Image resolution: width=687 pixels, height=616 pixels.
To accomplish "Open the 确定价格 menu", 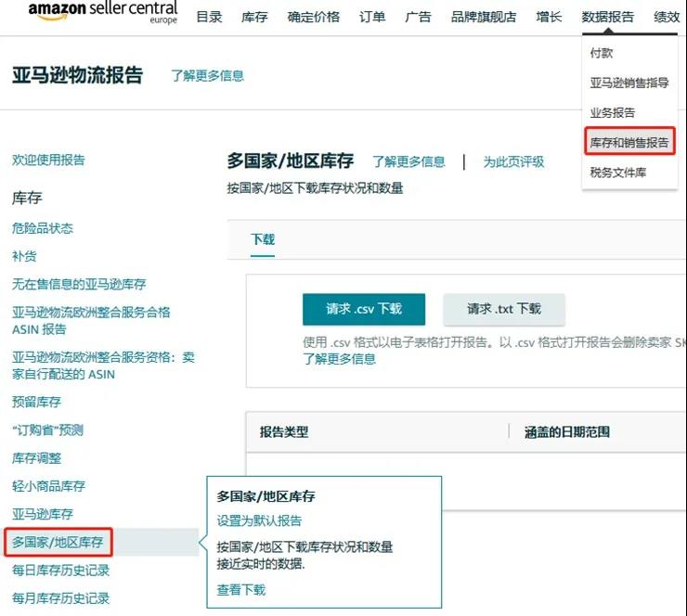I will 313,17.
